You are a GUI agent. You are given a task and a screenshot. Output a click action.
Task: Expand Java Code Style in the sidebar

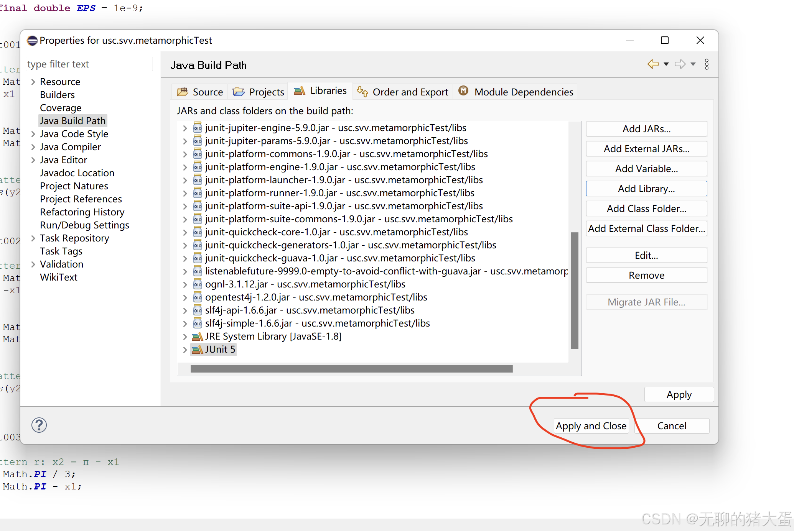33,134
